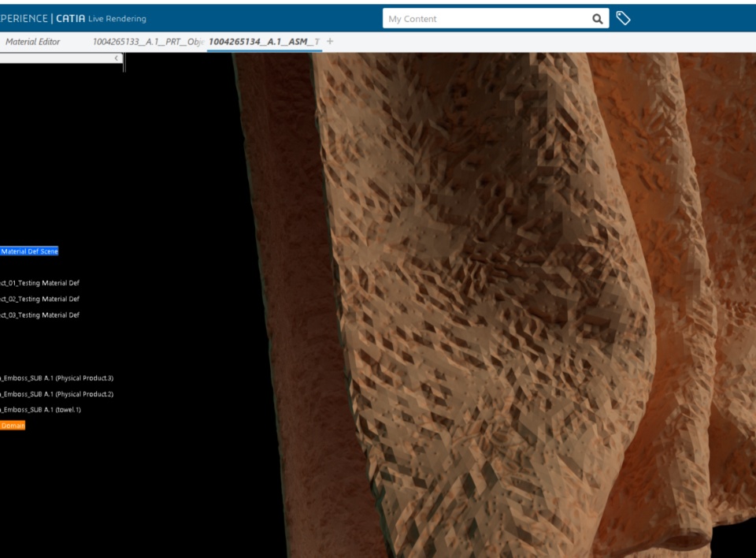The image size is (756, 558).
Task: Select the 02_Testing Material Def item
Action: 39,299
